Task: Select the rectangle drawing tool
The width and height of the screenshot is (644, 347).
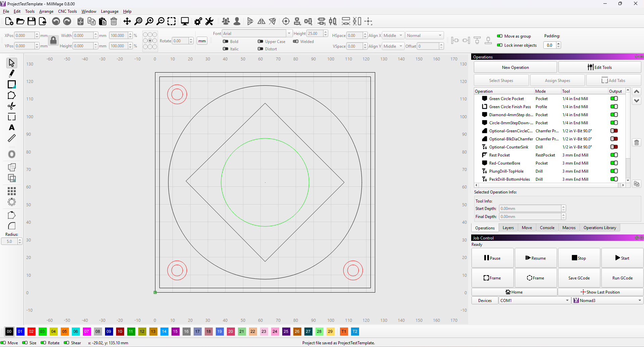Action: tap(12, 84)
